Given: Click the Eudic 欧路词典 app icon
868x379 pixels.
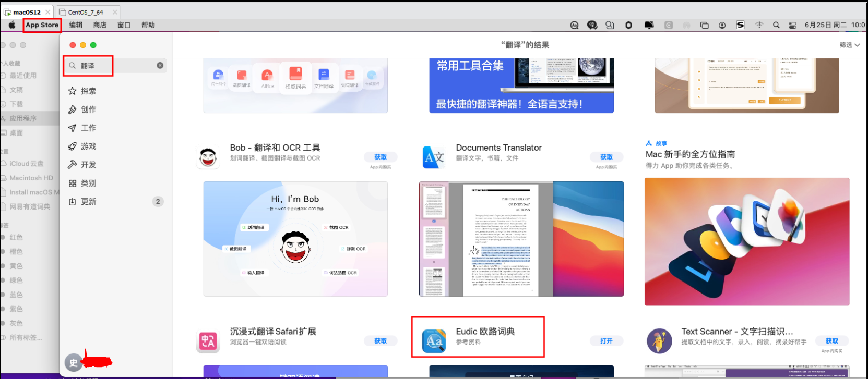Looking at the screenshot, I should (x=434, y=341).
